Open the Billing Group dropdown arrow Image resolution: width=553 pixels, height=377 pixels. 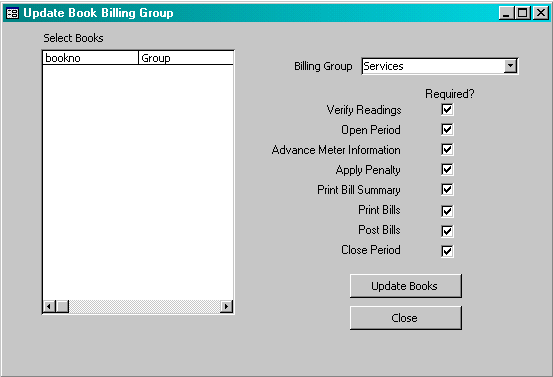[x=510, y=66]
